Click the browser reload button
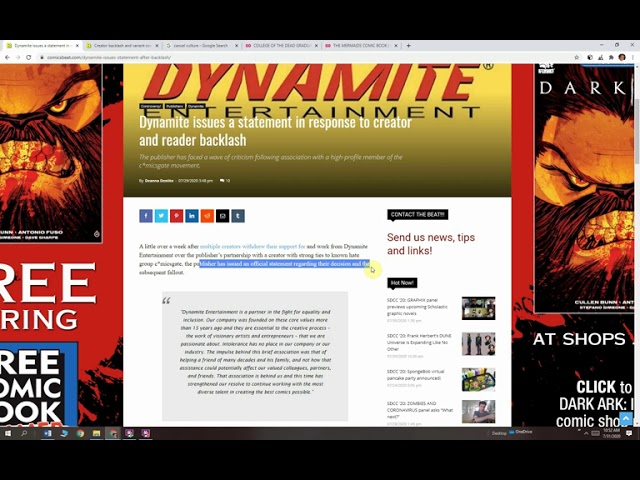Image resolution: width=640 pixels, height=480 pixels. [x=30, y=57]
